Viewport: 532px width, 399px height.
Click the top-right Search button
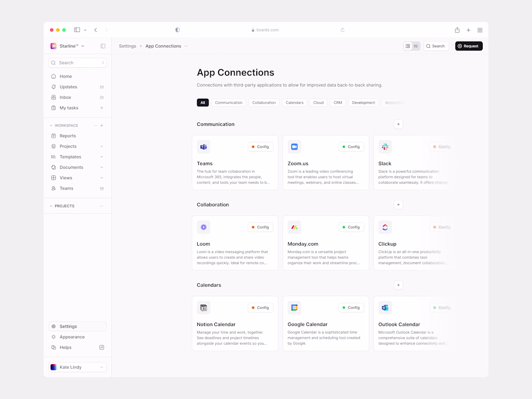436,46
